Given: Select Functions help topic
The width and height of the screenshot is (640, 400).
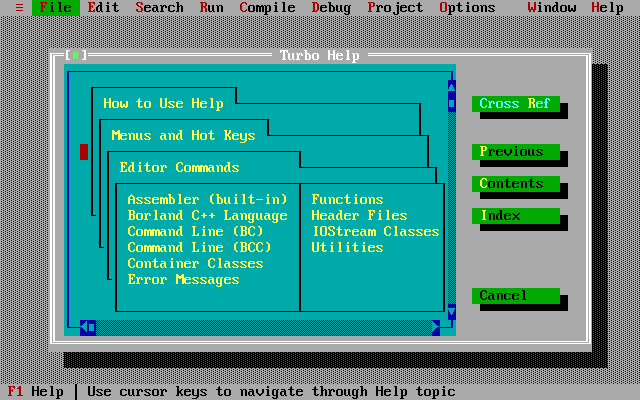Looking at the screenshot, I should click(x=347, y=200).
